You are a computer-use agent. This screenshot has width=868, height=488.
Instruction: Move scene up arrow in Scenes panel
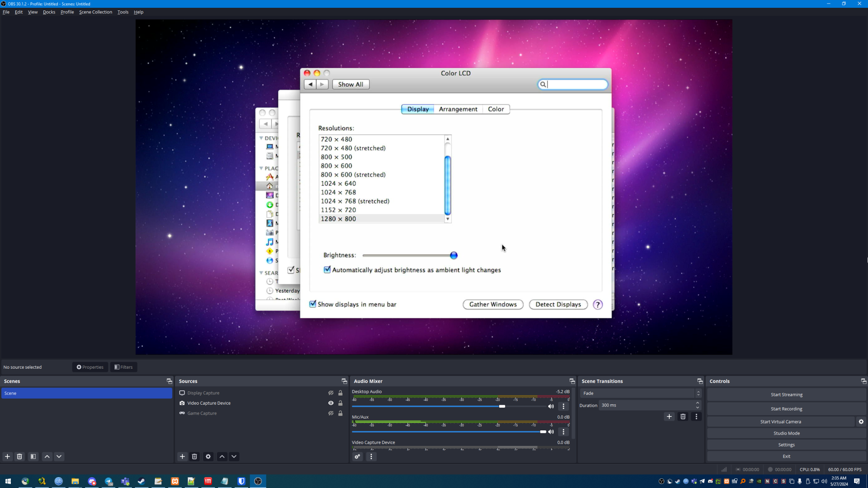(47, 456)
